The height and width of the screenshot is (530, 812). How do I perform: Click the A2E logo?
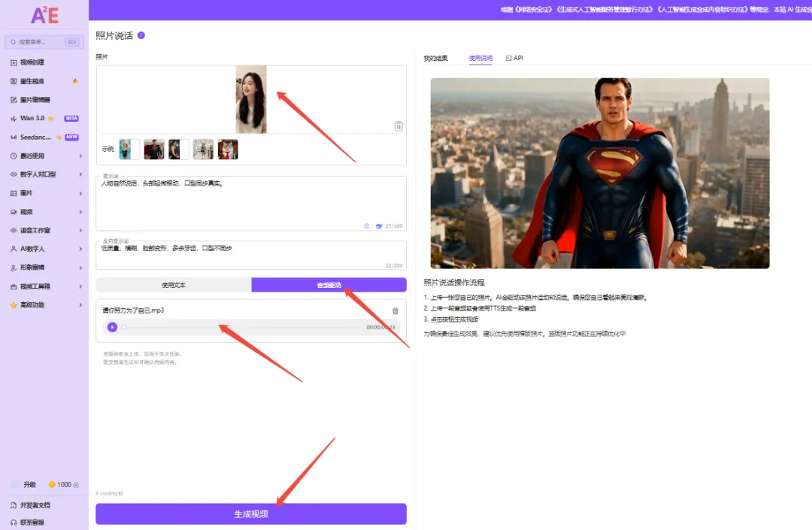coord(44,15)
